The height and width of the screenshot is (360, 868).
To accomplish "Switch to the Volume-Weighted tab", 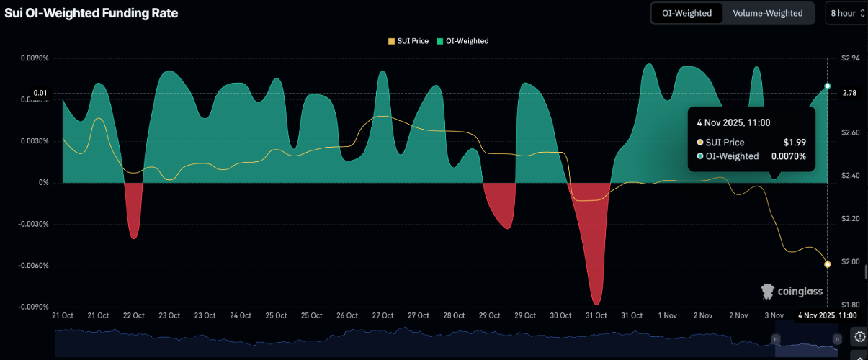I will (768, 13).
